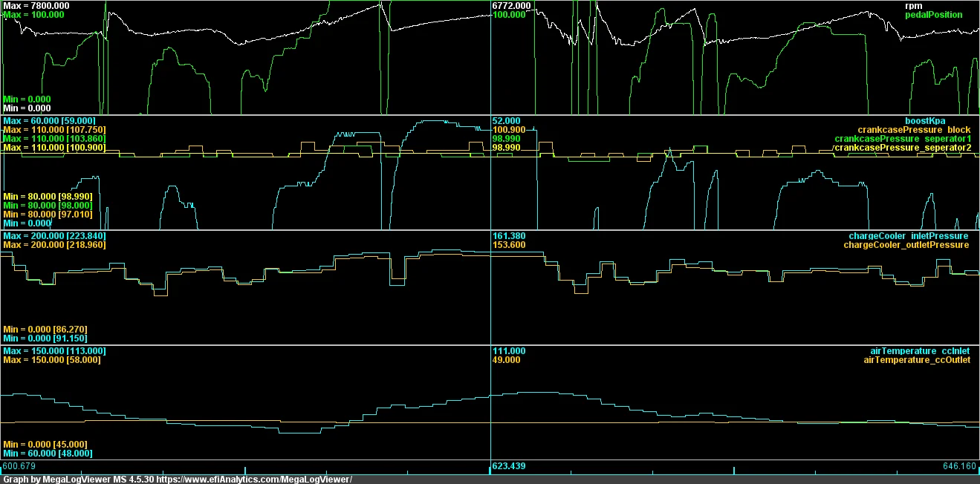
Task: Click the 'airTemperature_ccOutlet' legend label
Action: (x=917, y=360)
